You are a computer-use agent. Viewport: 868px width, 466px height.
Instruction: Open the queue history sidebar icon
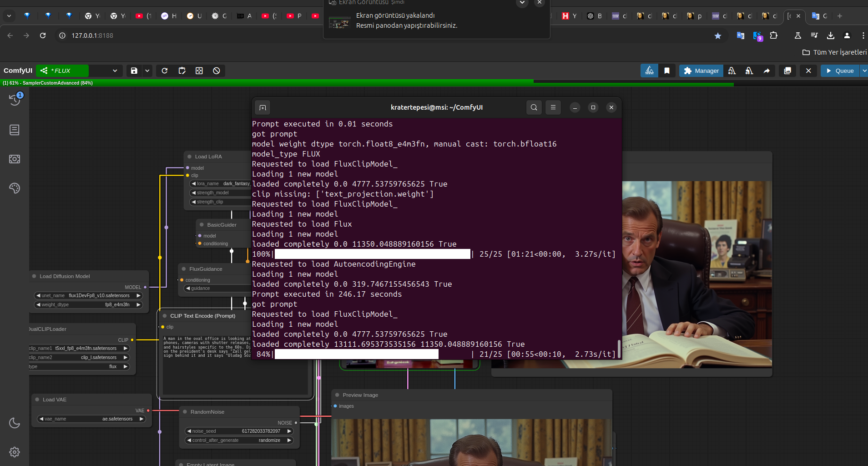(15, 100)
